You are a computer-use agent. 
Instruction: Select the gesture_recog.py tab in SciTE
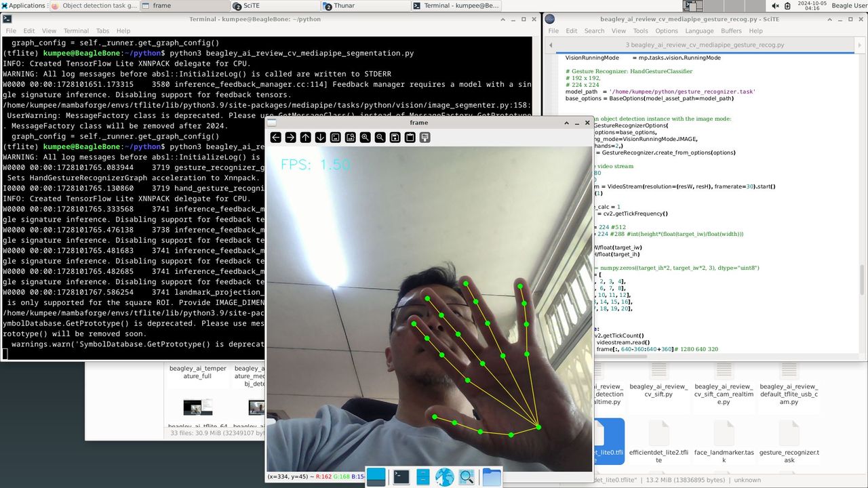(705, 45)
